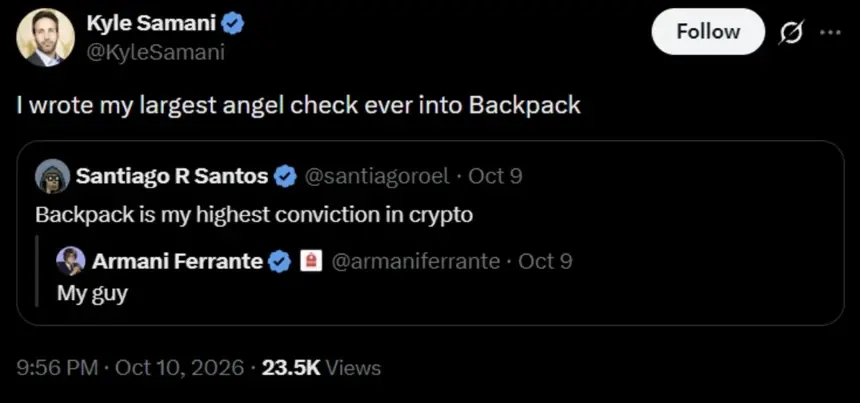Click Armani Ferrante's verified badge
This screenshot has height=403, width=860.
[280, 262]
